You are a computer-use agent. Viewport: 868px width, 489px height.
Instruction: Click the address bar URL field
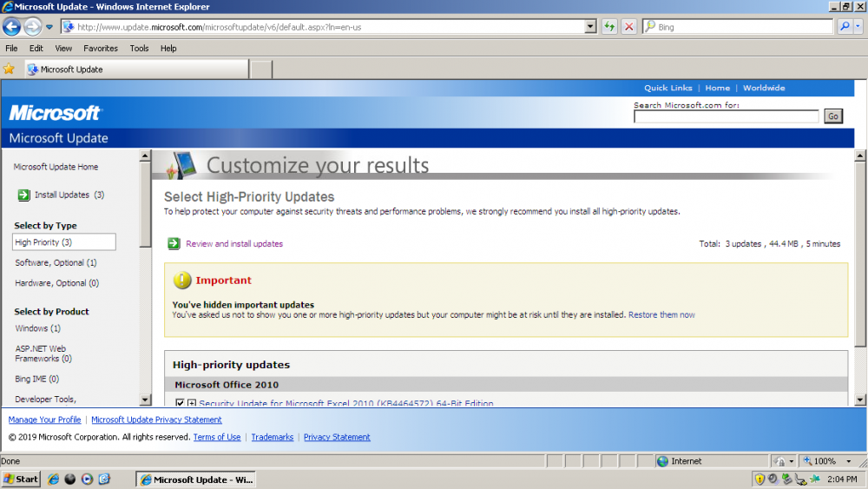pos(330,27)
